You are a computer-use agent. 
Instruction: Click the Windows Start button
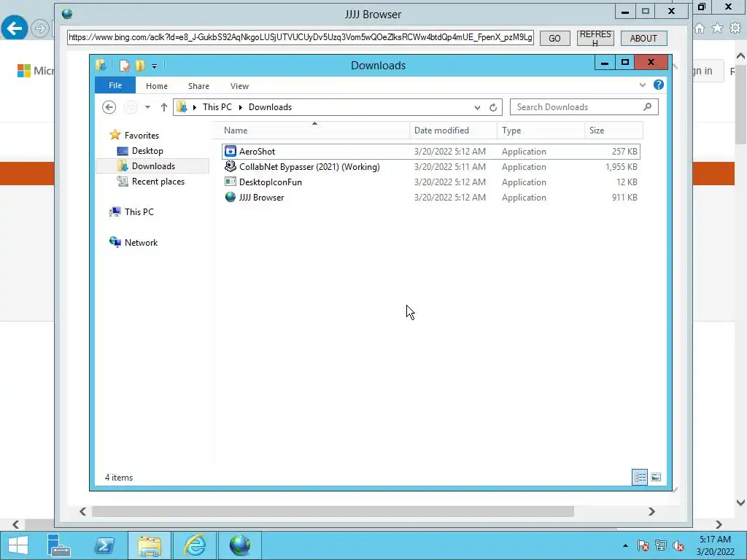tap(18, 545)
